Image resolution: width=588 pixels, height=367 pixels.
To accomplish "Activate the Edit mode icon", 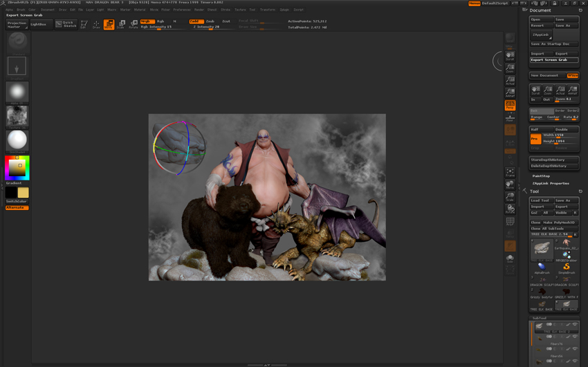I will click(x=84, y=24).
